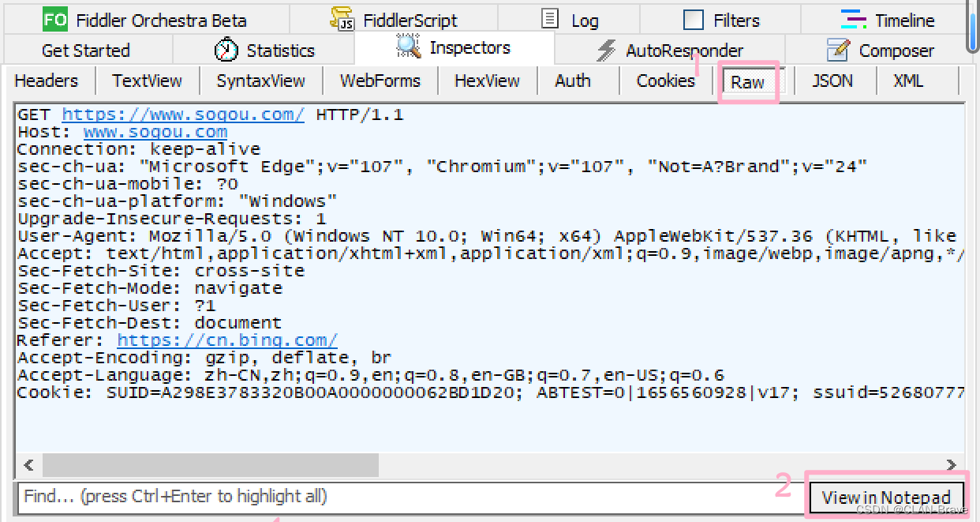Click the sec-ch-ua "Microsoft Edge" line
The height and width of the screenshot is (522, 980).
pos(443,167)
